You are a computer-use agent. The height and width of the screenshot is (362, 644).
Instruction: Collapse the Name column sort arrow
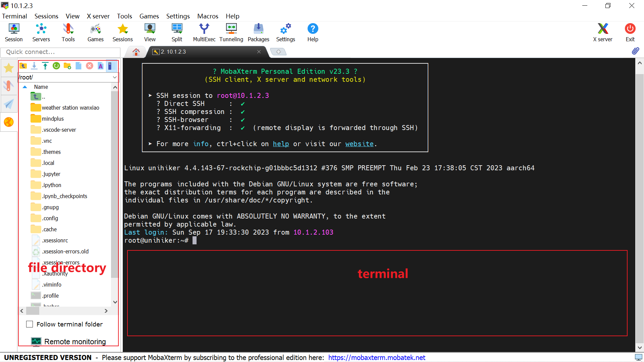click(x=25, y=86)
